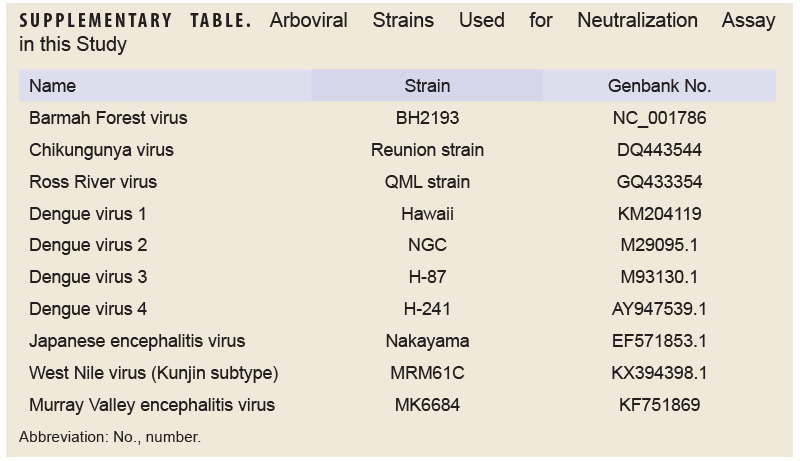Click the Ross River virus entry
This screenshot has width=800, height=461.
point(93,182)
